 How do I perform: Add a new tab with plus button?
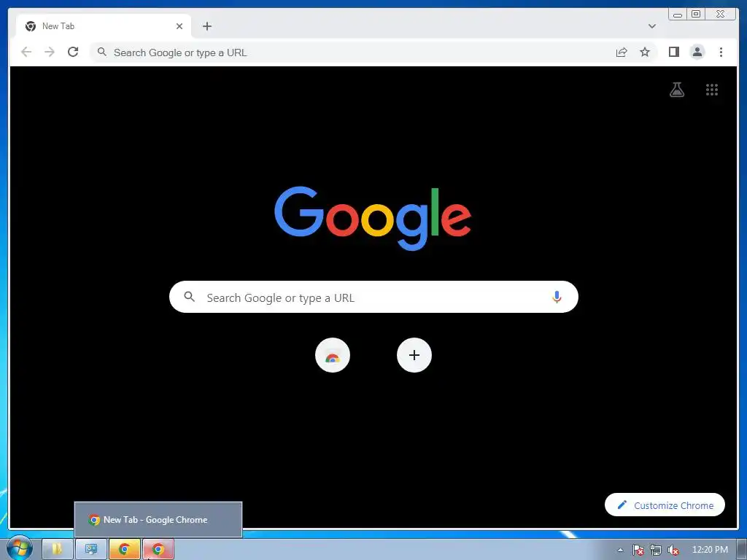(x=206, y=26)
